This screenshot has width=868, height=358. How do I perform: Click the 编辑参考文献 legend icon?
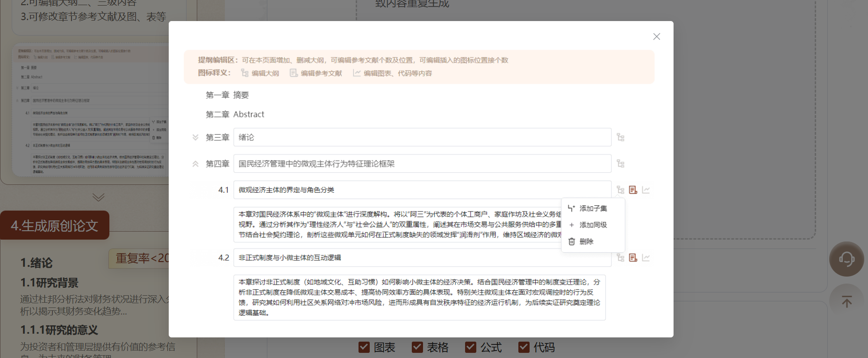(293, 73)
